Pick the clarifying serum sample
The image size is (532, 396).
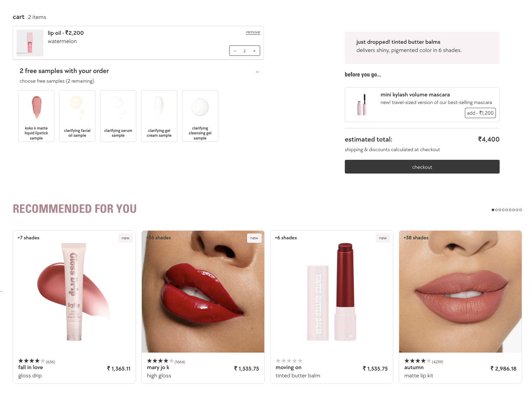tap(118, 116)
